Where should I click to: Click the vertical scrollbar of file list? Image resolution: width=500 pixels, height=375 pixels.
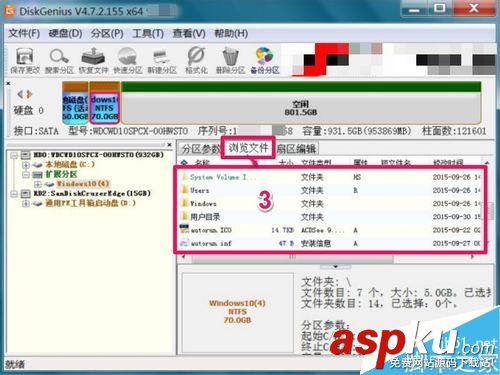490,210
